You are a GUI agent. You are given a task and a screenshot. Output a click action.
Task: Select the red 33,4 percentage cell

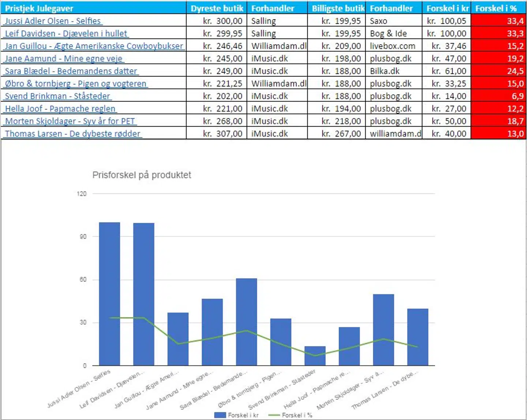point(498,21)
